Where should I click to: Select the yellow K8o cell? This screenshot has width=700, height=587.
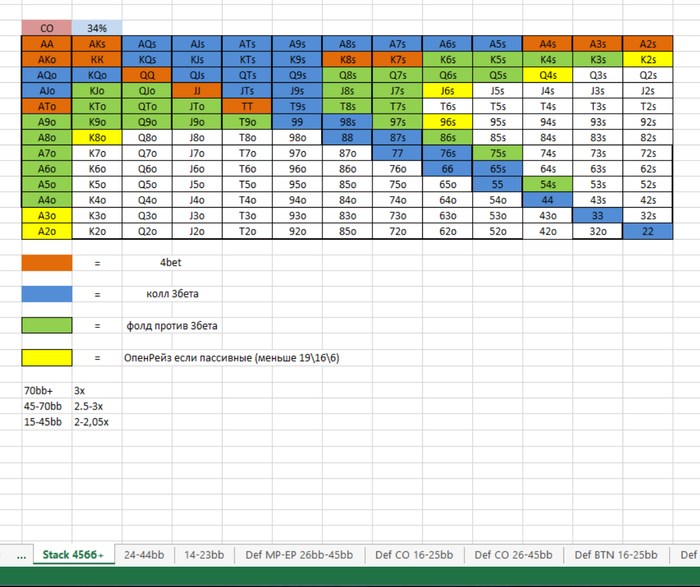(x=97, y=137)
